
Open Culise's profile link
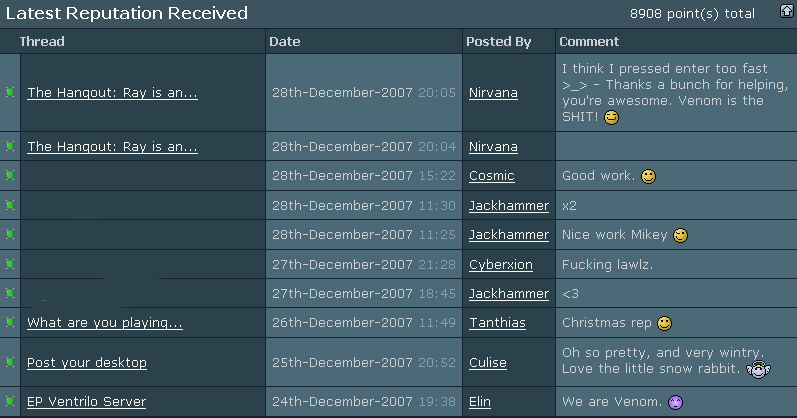(x=487, y=363)
